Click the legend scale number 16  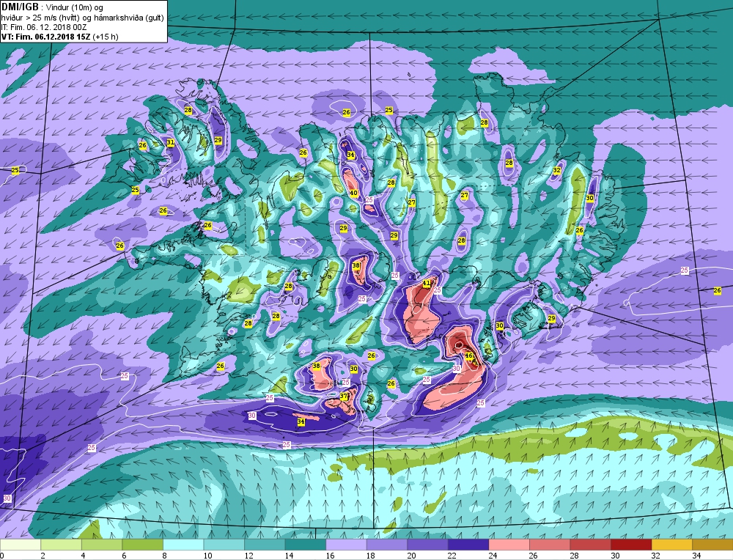point(330,556)
